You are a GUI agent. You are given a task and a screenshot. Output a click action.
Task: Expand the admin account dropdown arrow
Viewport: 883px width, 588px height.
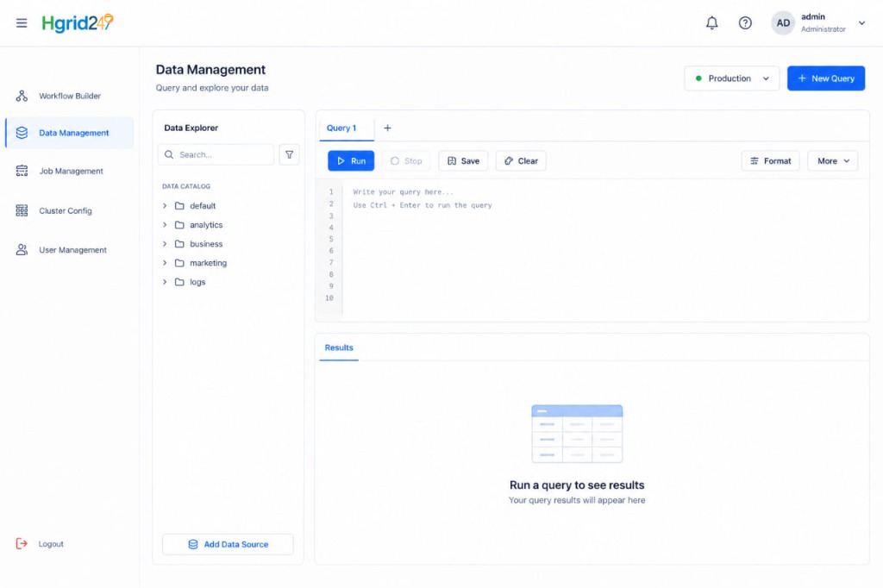[x=861, y=23]
